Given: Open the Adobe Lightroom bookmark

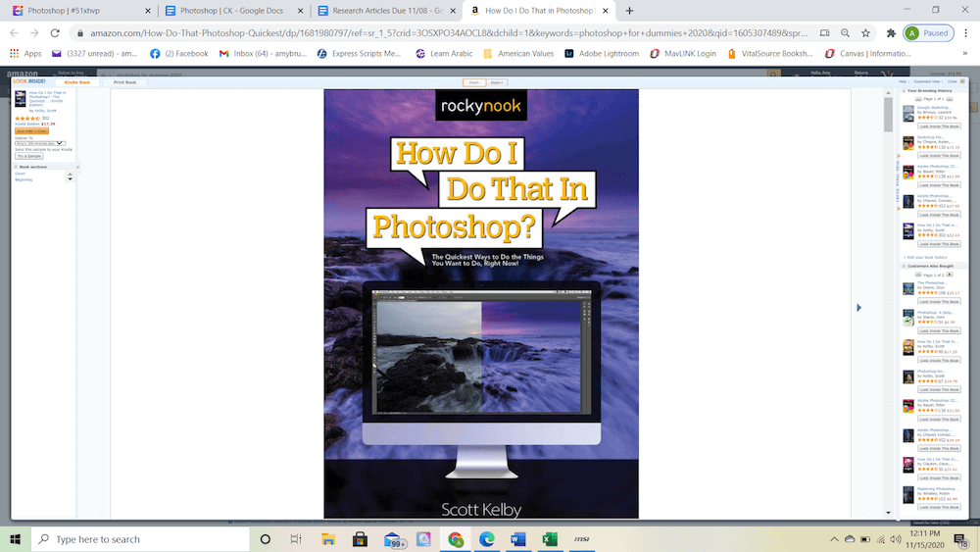Looking at the screenshot, I should (x=602, y=54).
